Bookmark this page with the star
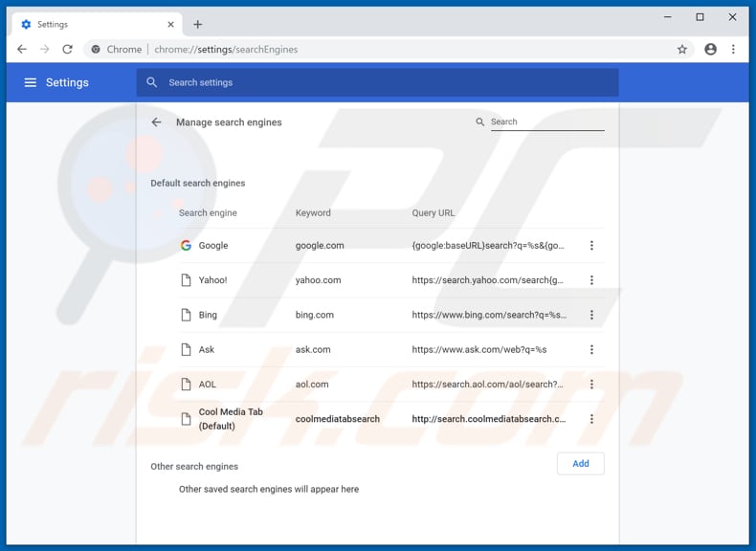 (x=681, y=49)
